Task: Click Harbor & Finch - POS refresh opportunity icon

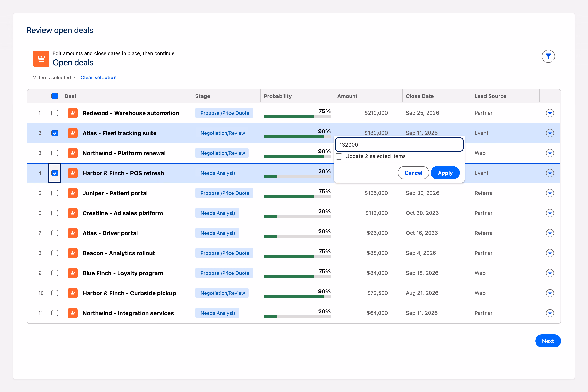Action: click(x=72, y=173)
